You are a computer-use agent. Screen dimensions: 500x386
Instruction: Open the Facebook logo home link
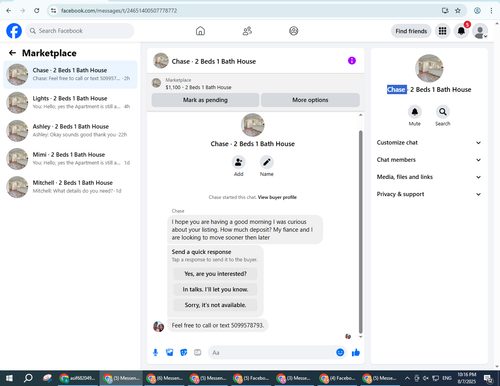14,31
